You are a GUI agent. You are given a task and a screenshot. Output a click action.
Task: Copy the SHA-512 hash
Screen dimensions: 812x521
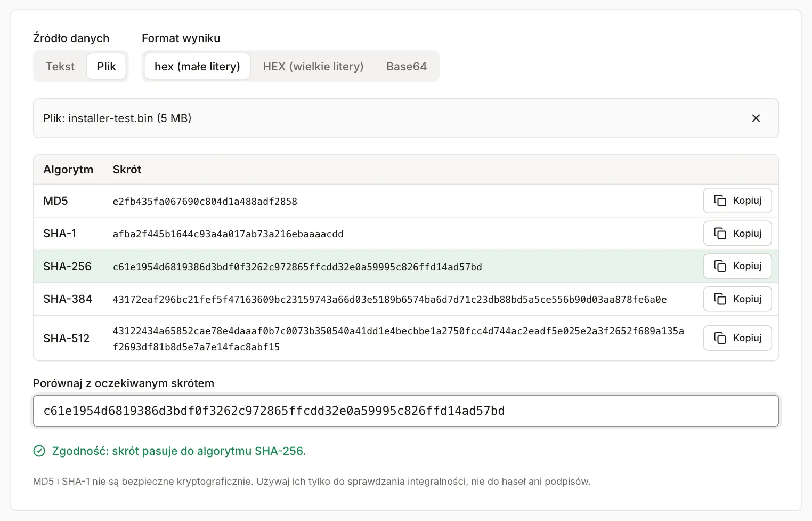pyautogui.click(x=737, y=338)
